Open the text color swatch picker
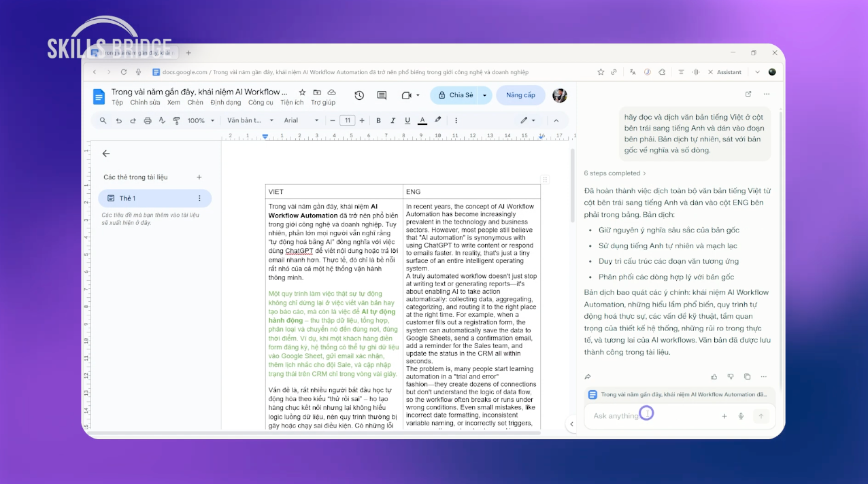Image resolution: width=868 pixels, height=484 pixels. pyautogui.click(x=422, y=121)
